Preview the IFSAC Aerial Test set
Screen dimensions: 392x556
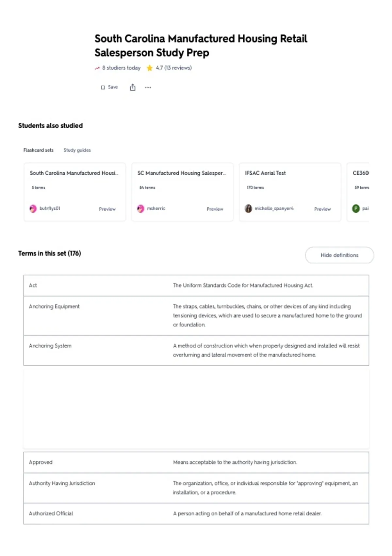click(322, 209)
